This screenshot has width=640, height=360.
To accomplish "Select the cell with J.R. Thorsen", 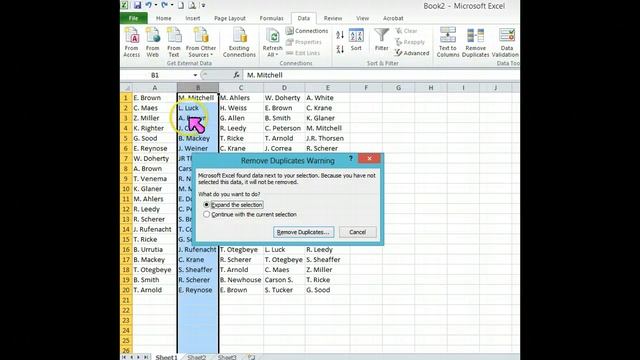I will [327, 138].
